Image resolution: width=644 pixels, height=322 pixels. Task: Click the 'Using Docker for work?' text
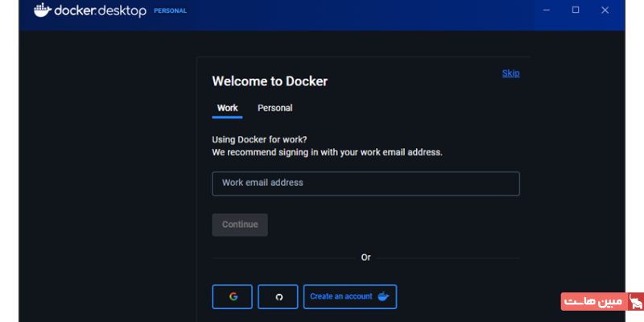(x=254, y=139)
